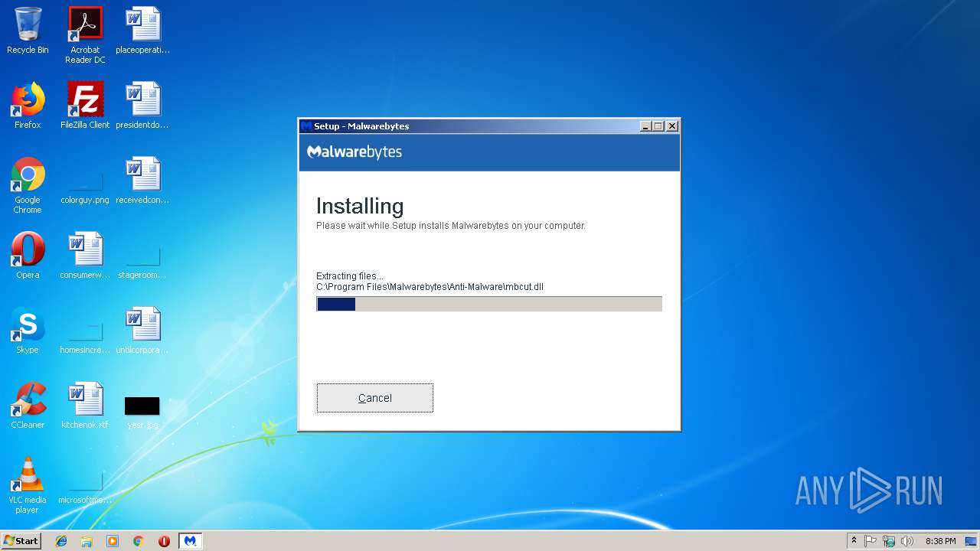Viewport: 980px width, 551px height.
Task: Open Windows Media Player from the taskbar
Action: click(113, 541)
